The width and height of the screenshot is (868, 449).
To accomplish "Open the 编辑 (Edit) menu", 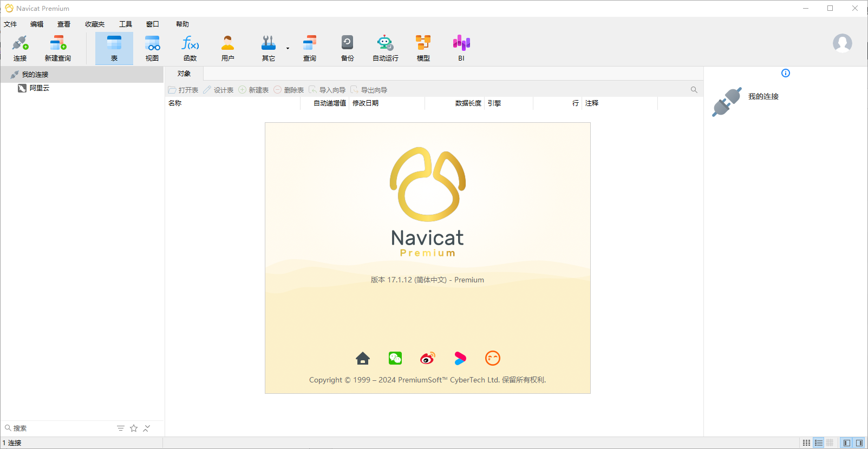I will 37,24.
